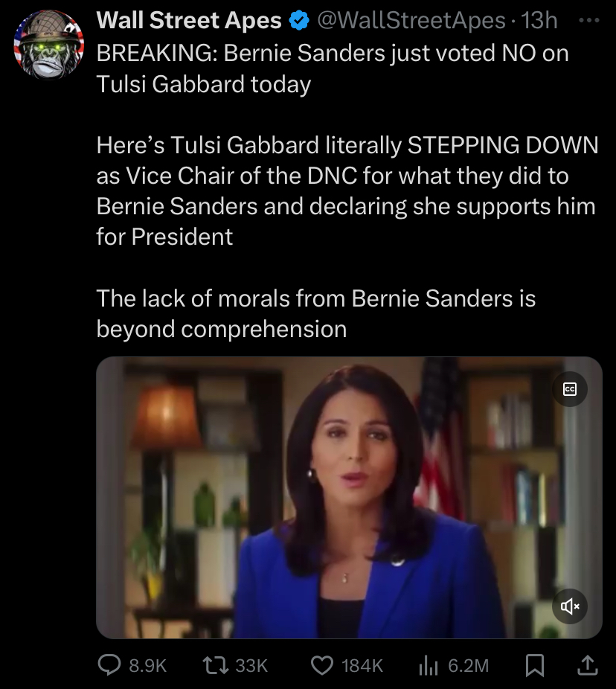Click the 33K reposts count
616x689 pixels.
(251, 666)
